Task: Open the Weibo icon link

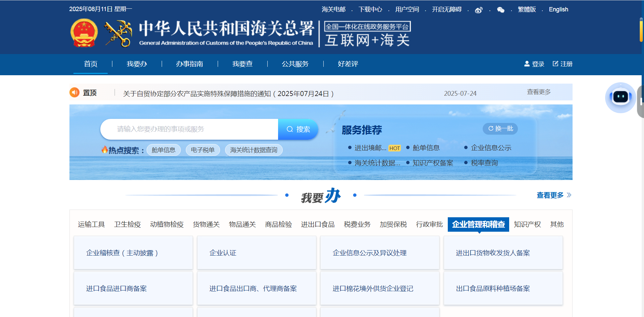Action: click(479, 10)
